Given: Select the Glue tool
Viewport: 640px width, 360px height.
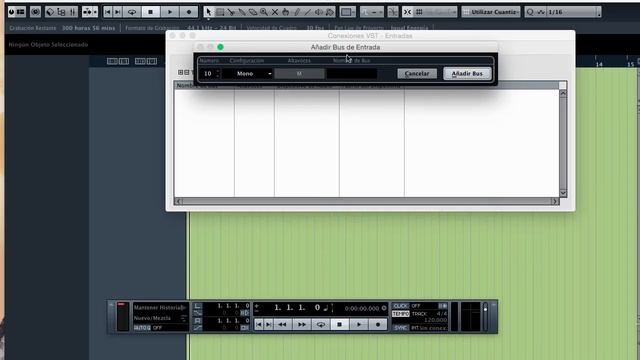Looking at the screenshot, I should click(x=242, y=12).
